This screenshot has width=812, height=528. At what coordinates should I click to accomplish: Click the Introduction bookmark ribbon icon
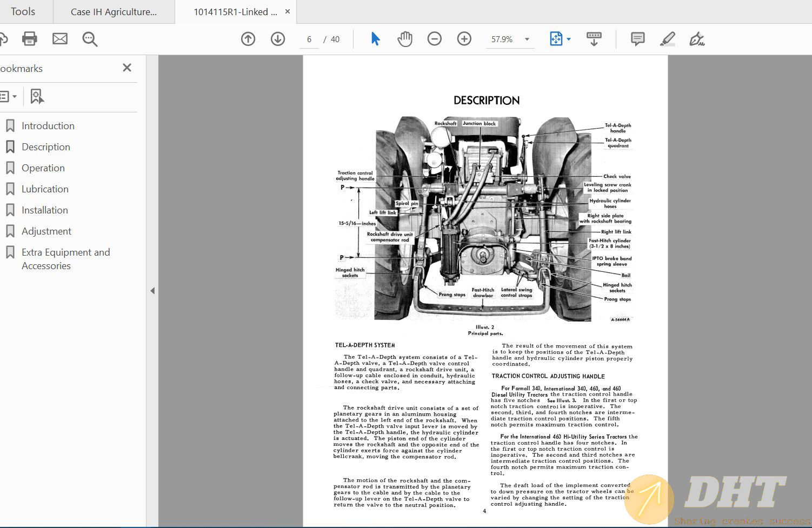10,125
